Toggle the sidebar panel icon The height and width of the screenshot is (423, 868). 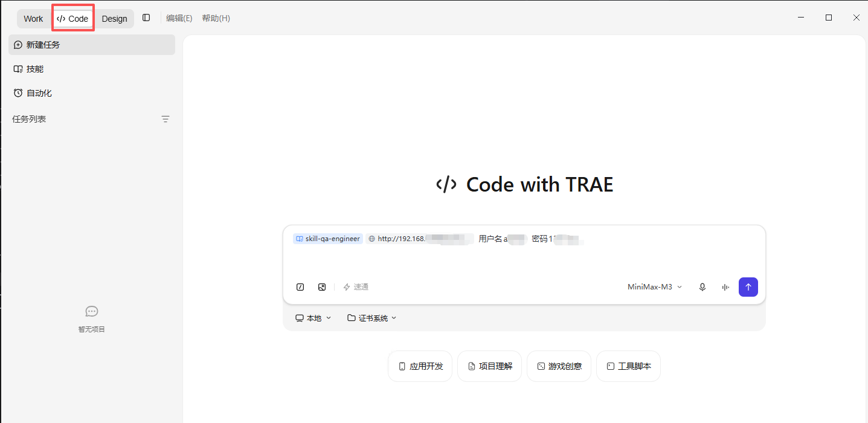coord(146,18)
